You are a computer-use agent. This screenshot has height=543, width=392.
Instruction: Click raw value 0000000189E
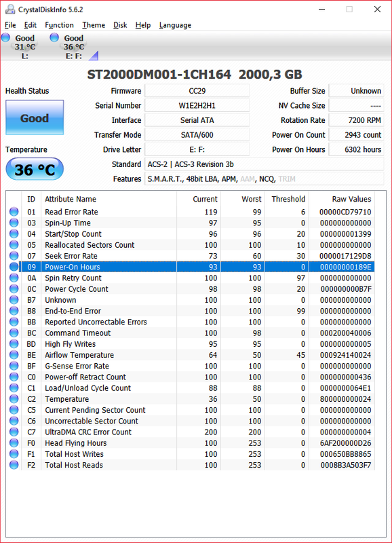pyautogui.click(x=345, y=267)
